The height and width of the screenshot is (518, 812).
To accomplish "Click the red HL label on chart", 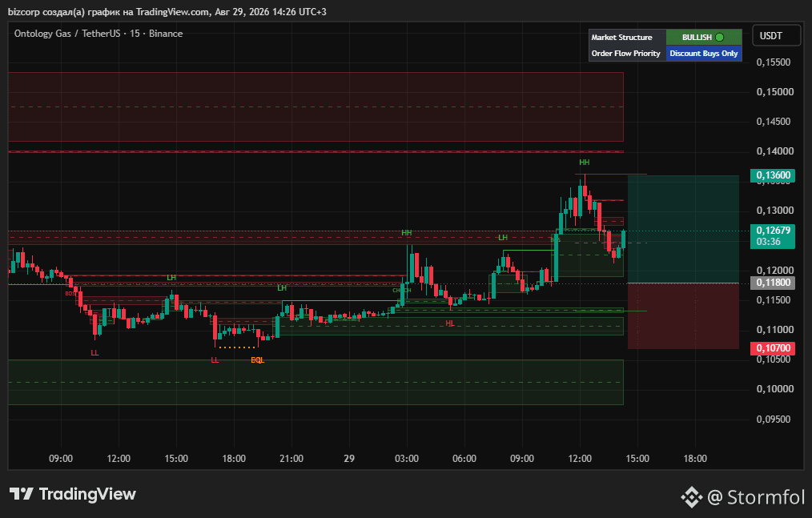I will pos(450,323).
